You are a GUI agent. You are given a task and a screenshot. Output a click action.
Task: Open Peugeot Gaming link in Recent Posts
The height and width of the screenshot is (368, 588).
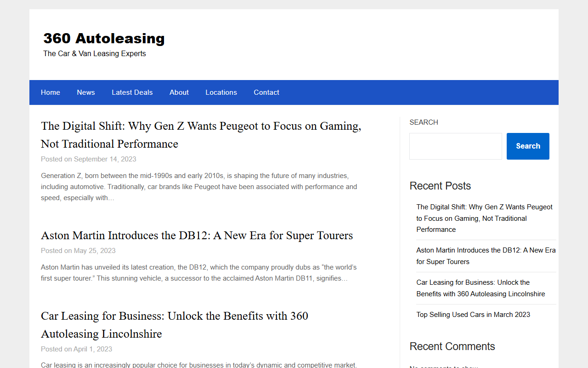tap(485, 218)
